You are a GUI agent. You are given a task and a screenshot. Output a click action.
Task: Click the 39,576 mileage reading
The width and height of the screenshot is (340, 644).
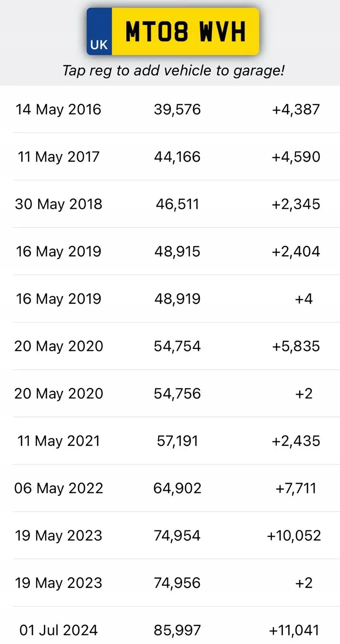(177, 109)
